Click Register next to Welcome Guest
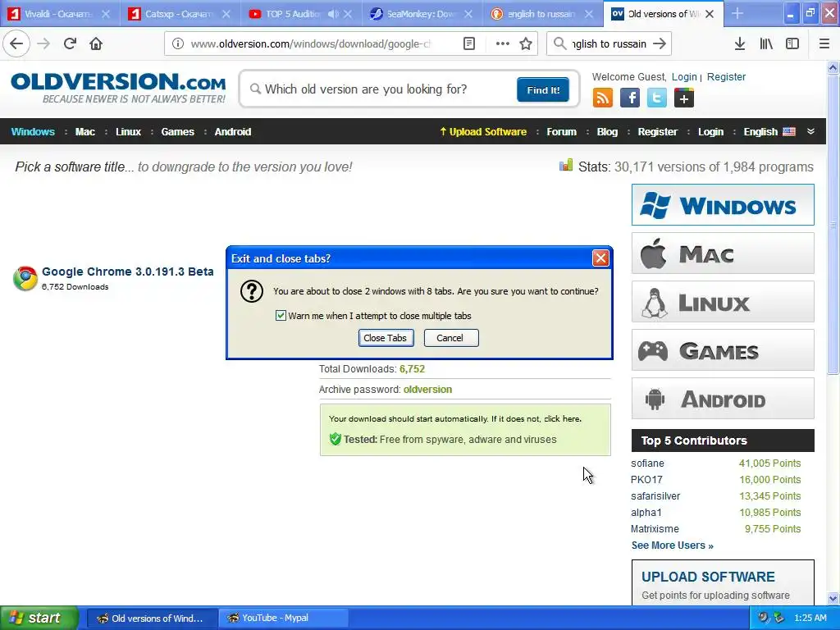Screen dimensions: 840x630 (x=726, y=76)
